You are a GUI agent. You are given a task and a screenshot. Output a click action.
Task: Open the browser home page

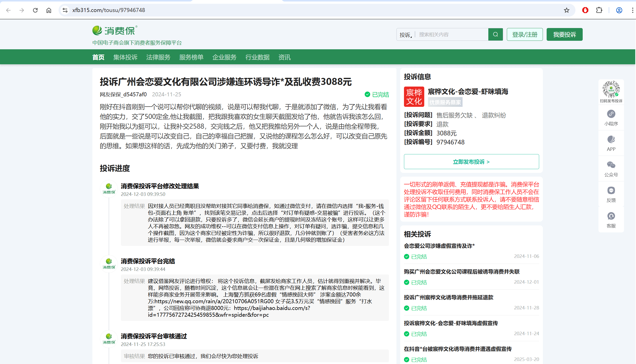49,10
